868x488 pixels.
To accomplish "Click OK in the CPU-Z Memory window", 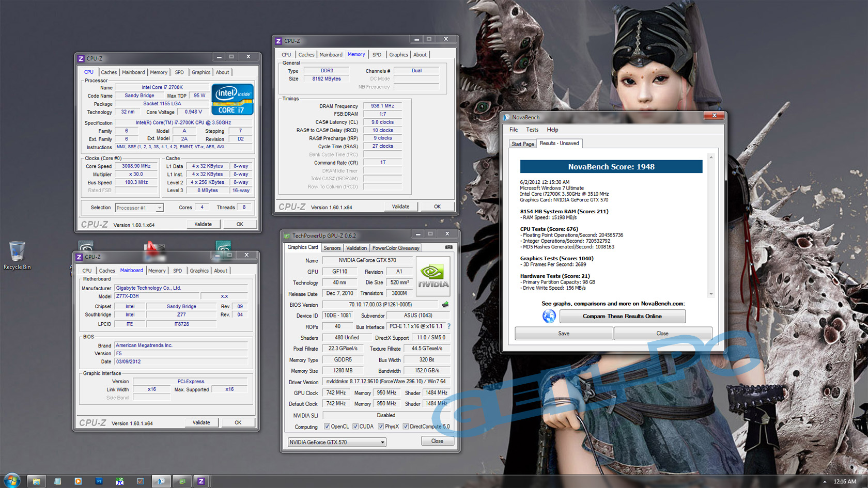I will (437, 207).
